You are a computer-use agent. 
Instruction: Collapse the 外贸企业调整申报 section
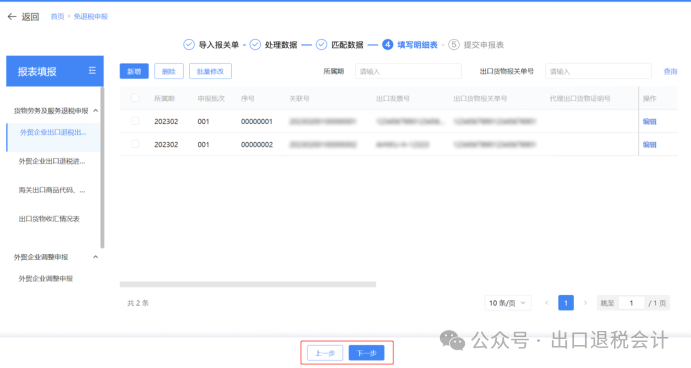coord(96,257)
